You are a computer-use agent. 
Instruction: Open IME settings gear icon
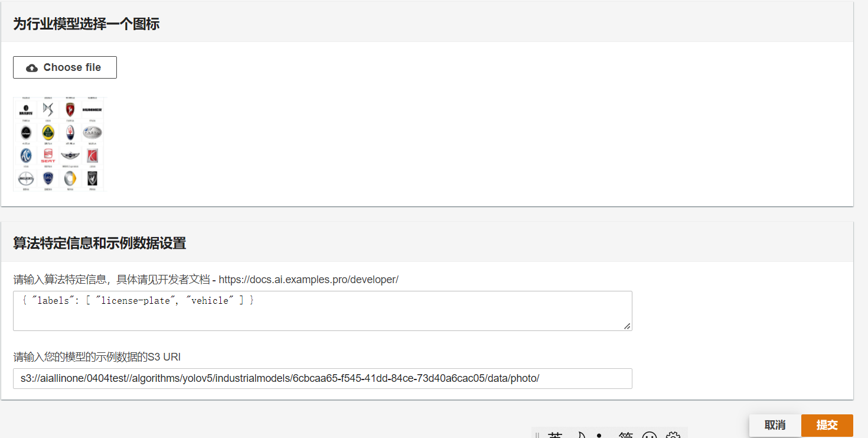(x=673, y=435)
